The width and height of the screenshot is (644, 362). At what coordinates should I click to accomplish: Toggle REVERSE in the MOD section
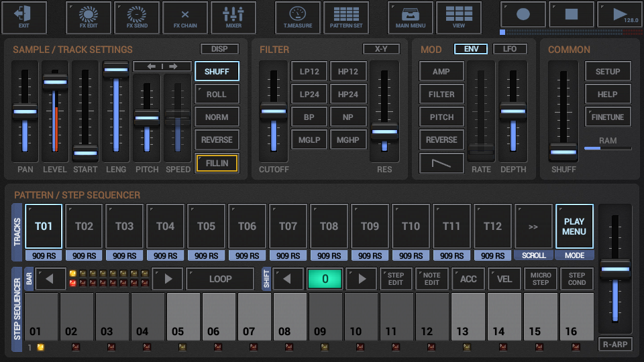tap(441, 140)
